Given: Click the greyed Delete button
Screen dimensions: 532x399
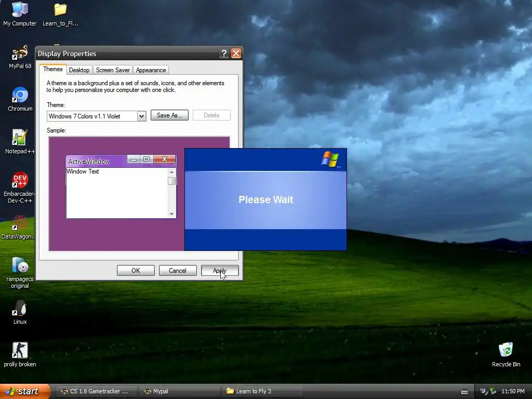Looking at the screenshot, I should (x=211, y=115).
